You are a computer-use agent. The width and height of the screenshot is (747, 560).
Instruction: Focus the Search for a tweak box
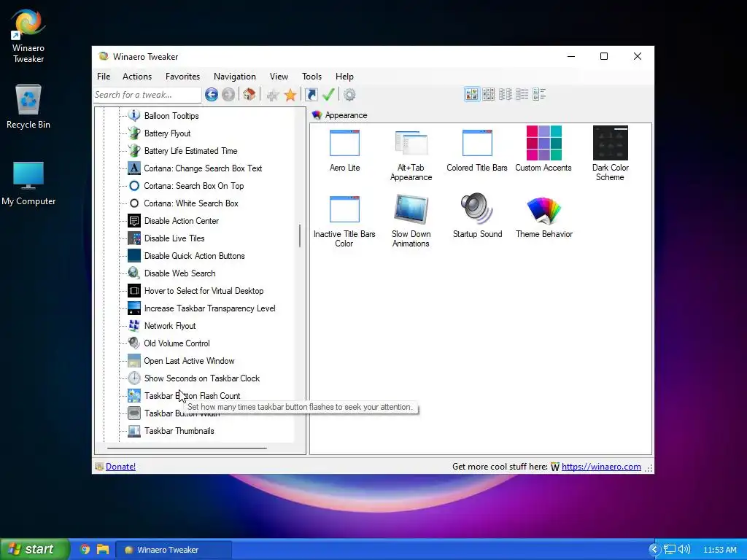coord(147,95)
